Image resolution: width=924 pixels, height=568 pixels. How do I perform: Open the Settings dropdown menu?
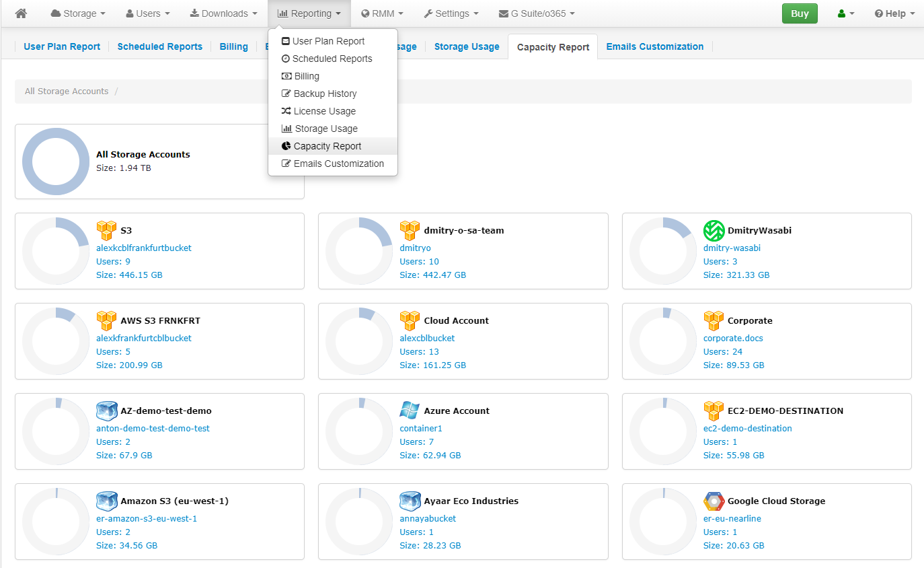[x=451, y=13]
